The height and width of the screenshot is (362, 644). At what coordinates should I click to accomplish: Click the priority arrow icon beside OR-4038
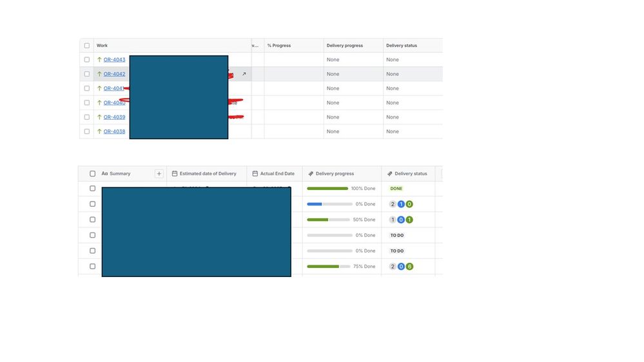coord(99,131)
